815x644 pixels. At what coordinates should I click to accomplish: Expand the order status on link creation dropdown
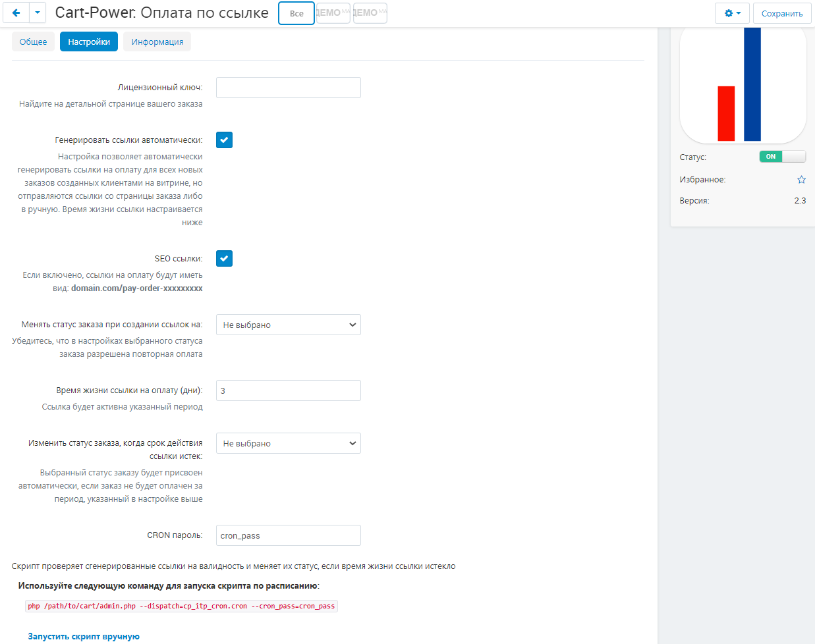click(289, 325)
